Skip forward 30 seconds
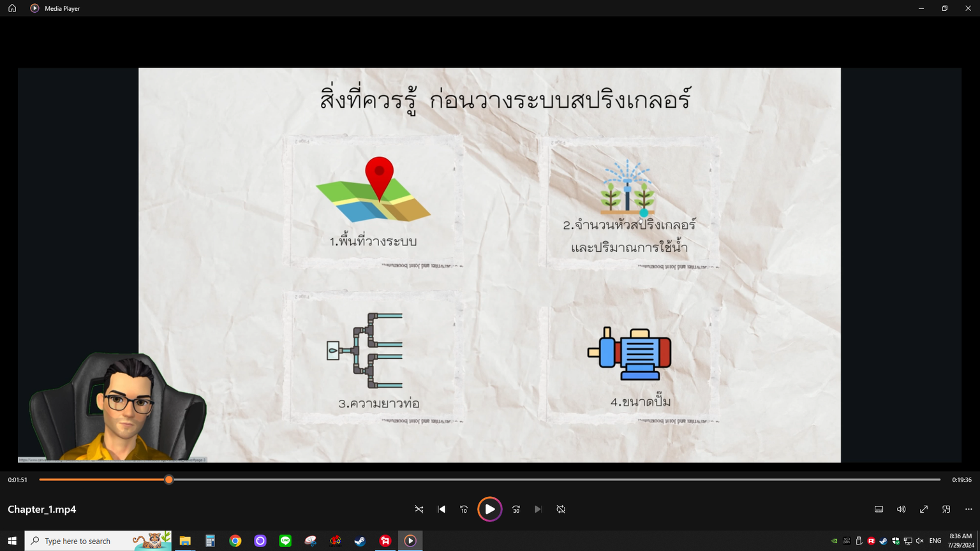 516,509
